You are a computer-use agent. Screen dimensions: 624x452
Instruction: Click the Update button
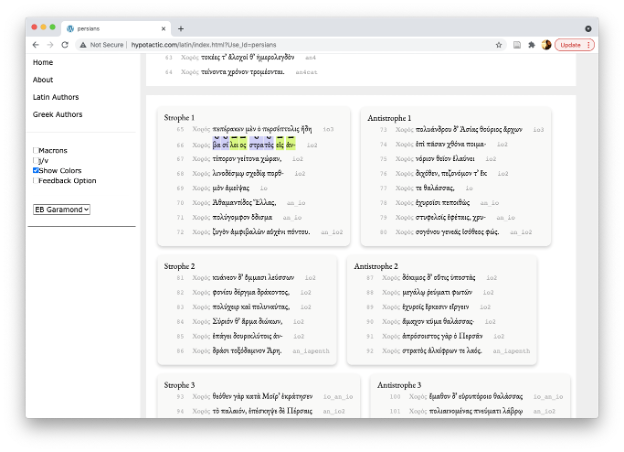click(574, 45)
